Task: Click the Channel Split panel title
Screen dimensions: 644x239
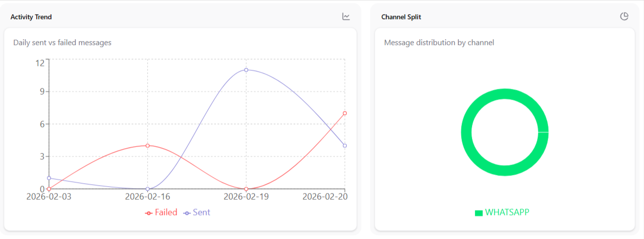Action: pos(401,17)
